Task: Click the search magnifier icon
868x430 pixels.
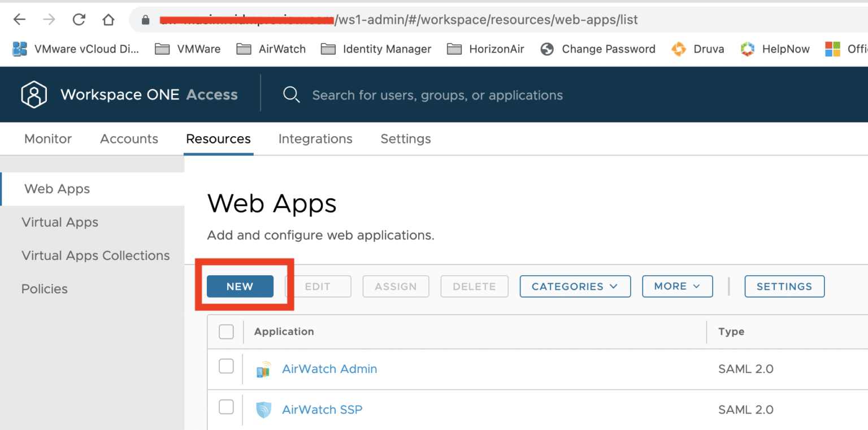Action: 292,94
